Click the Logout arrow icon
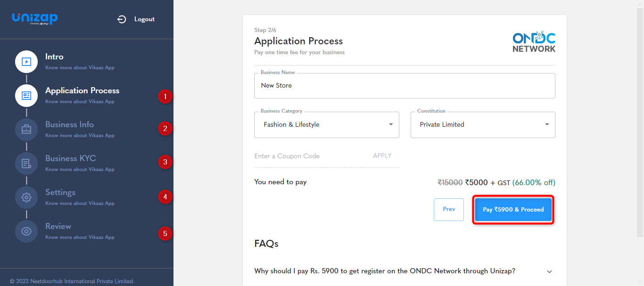The height and width of the screenshot is (286, 644). (122, 19)
